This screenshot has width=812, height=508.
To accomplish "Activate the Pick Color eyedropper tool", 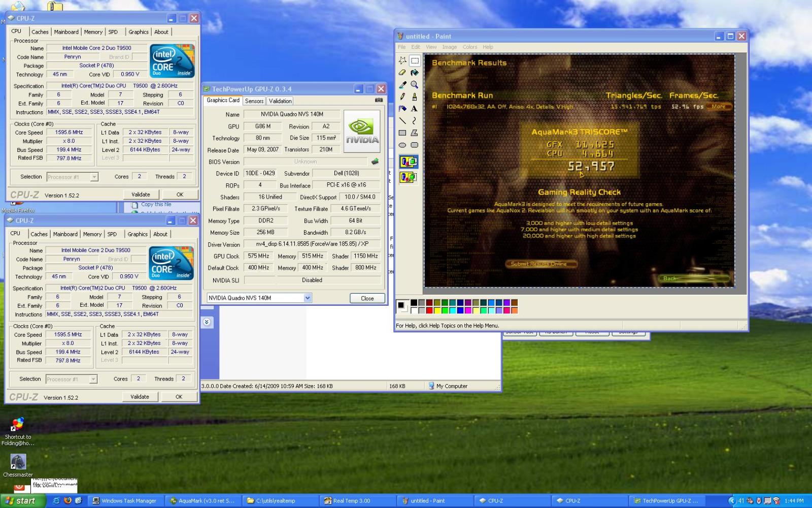I will 402,84.
